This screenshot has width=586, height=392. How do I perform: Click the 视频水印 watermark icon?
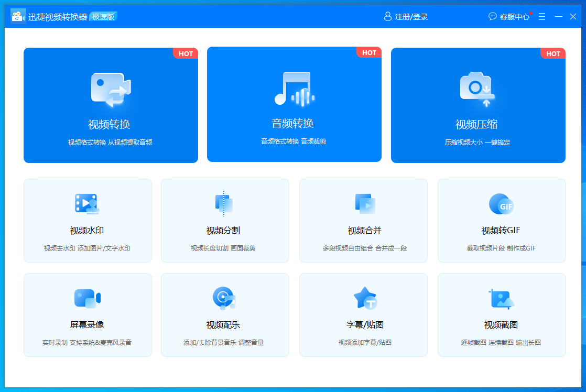click(87, 203)
